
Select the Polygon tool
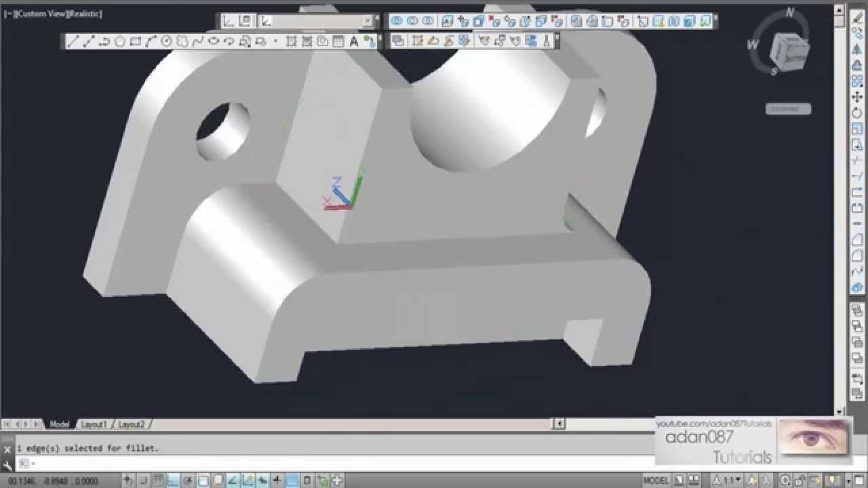click(120, 41)
